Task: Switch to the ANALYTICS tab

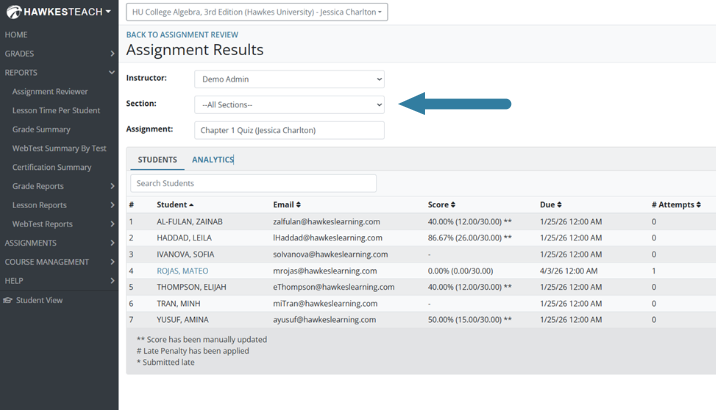Action: point(213,160)
